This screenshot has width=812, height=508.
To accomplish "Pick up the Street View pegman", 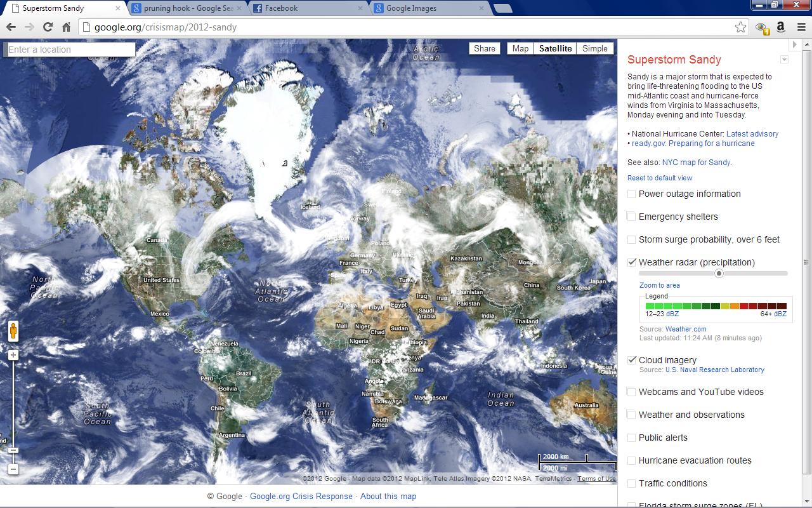I will [x=13, y=331].
